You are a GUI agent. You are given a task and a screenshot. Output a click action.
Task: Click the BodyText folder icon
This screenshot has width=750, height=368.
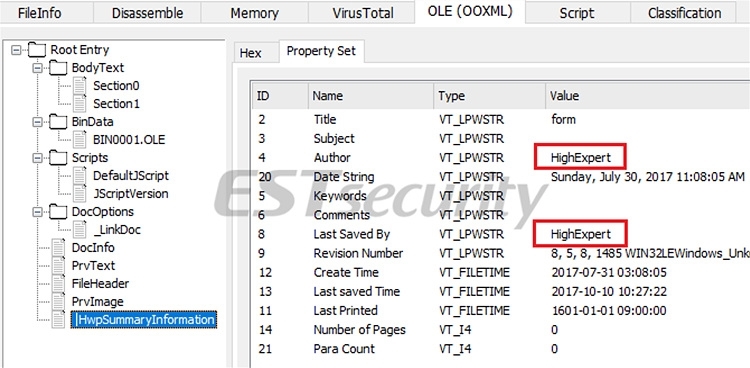58,68
